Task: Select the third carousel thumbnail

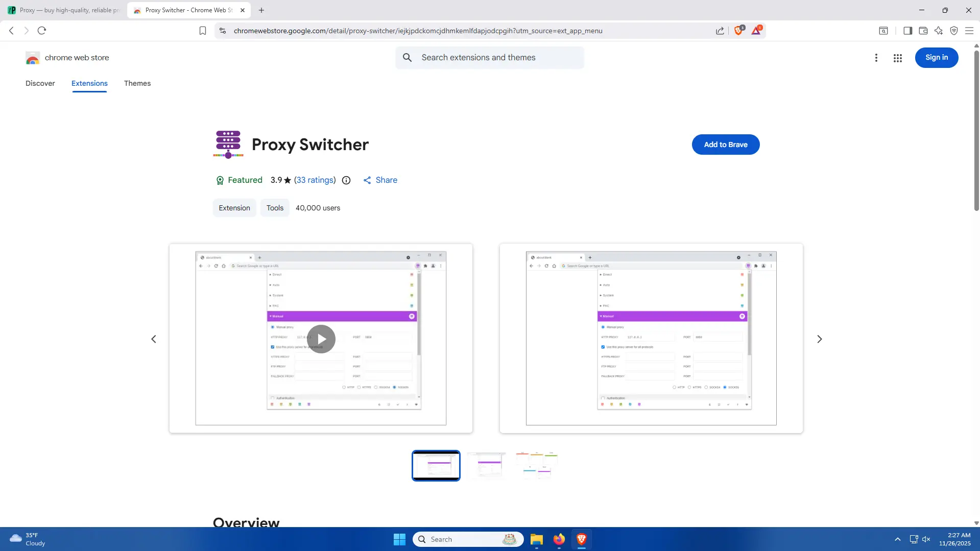Action: point(536,466)
